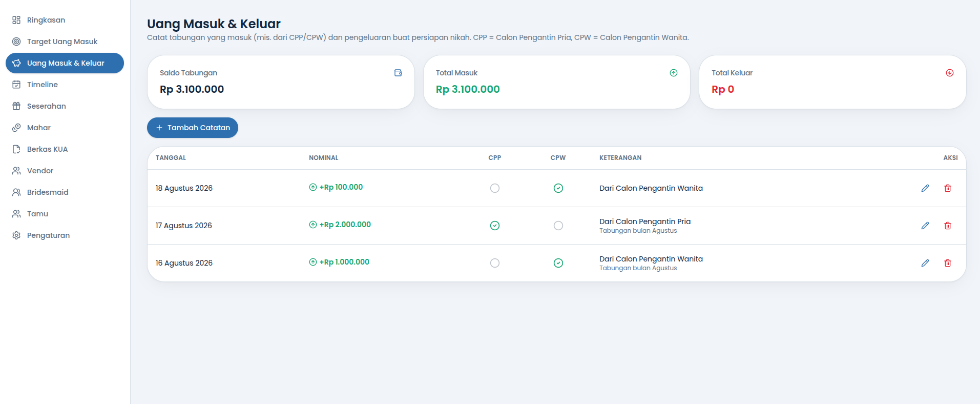This screenshot has width=980, height=404.
Task: Edit the 17 Agustus 2026 record
Action: pyautogui.click(x=925, y=226)
